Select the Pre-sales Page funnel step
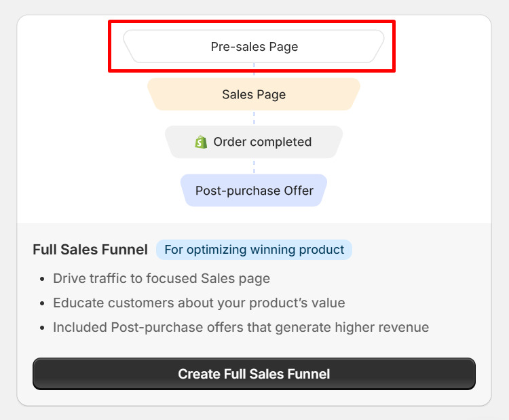 click(x=254, y=46)
